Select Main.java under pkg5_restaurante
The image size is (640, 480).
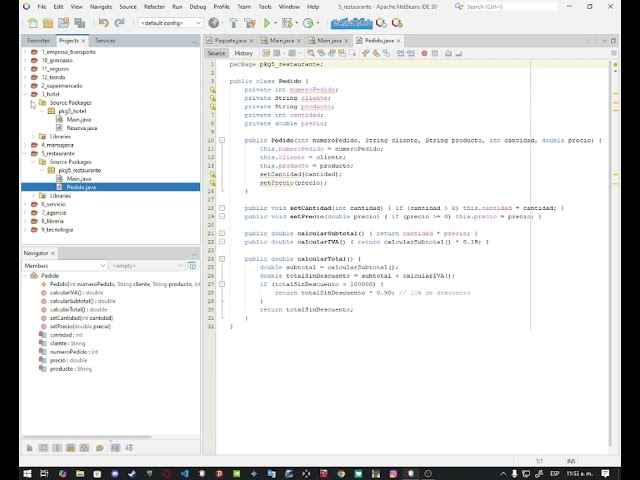[x=79, y=179]
